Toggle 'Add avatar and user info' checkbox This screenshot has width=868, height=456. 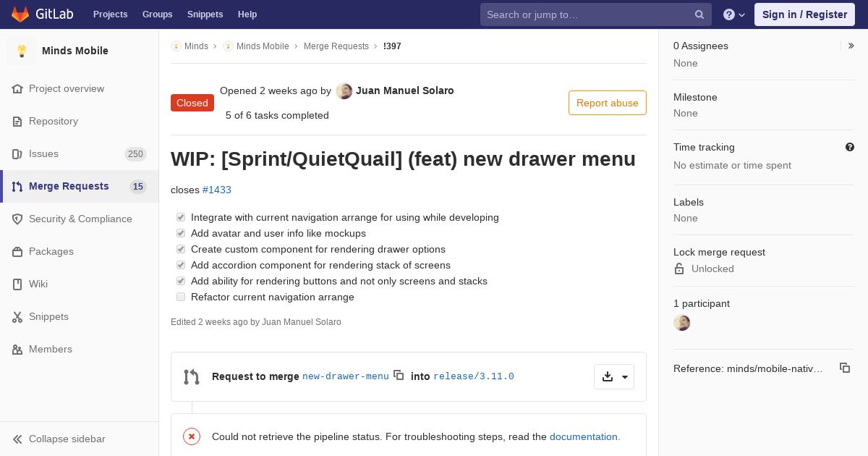[x=181, y=233]
